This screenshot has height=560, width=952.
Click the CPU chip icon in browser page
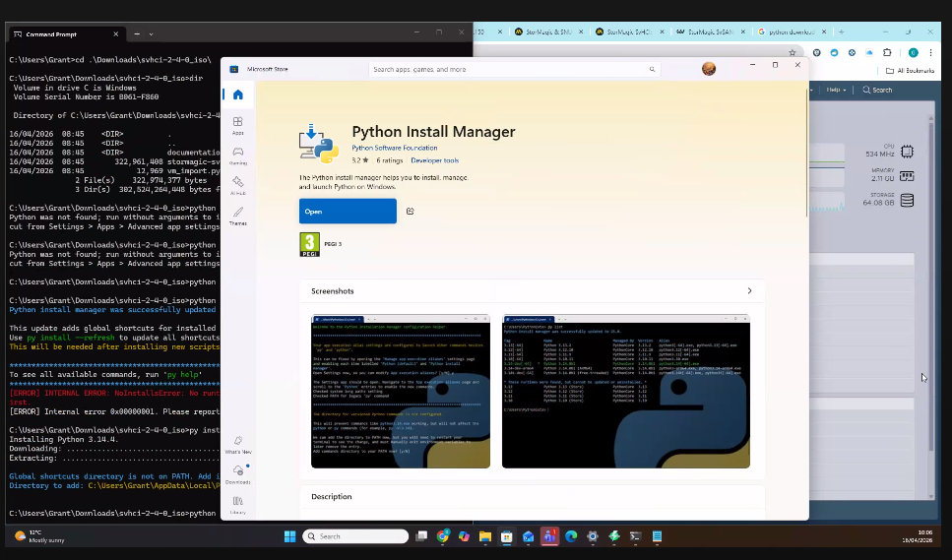coord(907,152)
